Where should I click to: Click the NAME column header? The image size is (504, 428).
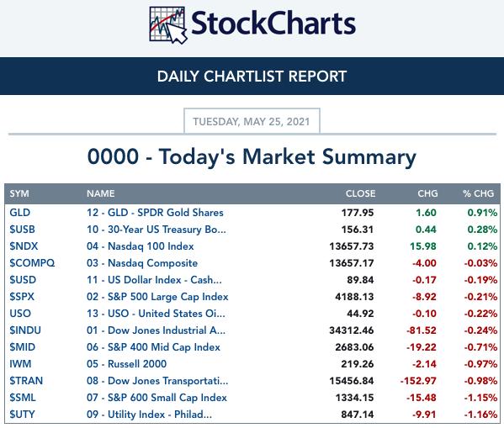pyautogui.click(x=101, y=193)
